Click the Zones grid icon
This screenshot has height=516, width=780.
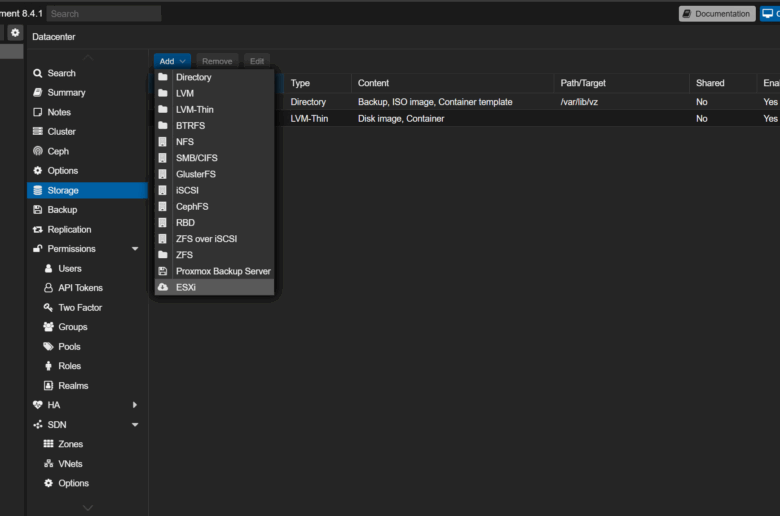pyautogui.click(x=48, y=444)
